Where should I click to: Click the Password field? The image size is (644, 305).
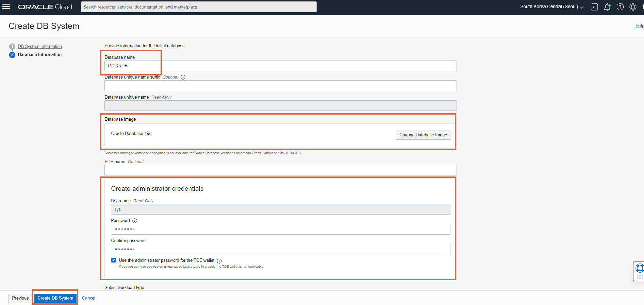[281, 229]
